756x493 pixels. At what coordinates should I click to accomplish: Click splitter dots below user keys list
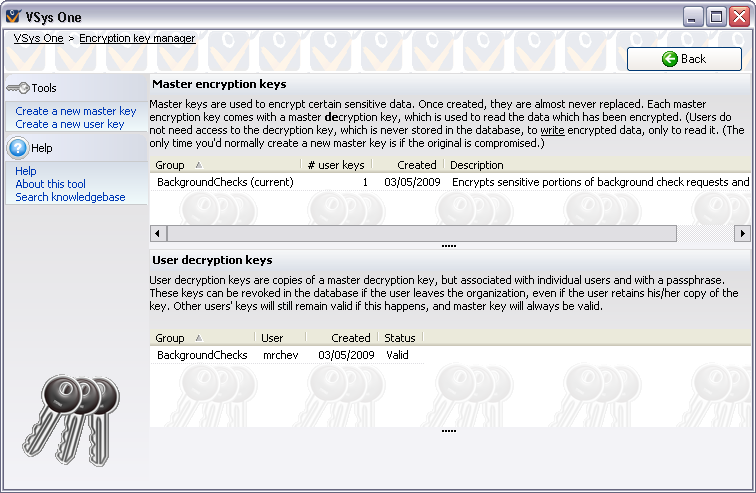(x=449, y=430)
